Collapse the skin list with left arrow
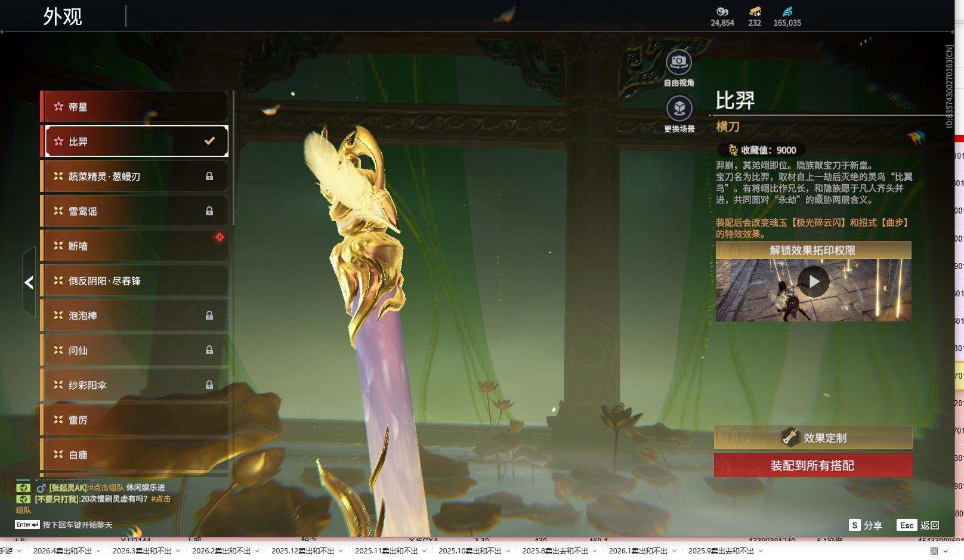Image resolution: width=964 pixels, height=560 pixels. 29,282
